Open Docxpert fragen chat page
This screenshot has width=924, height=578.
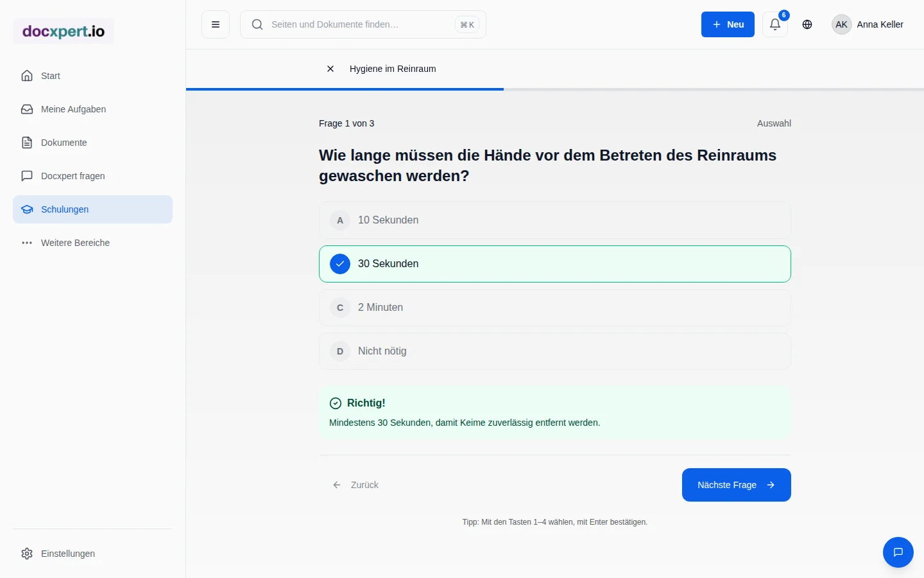click(x=92, y=176)
